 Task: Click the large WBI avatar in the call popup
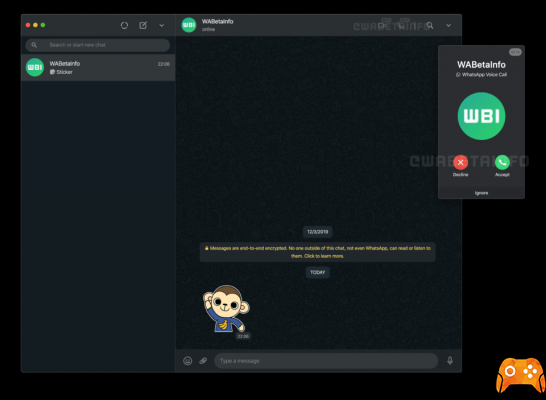coord(481,116)
